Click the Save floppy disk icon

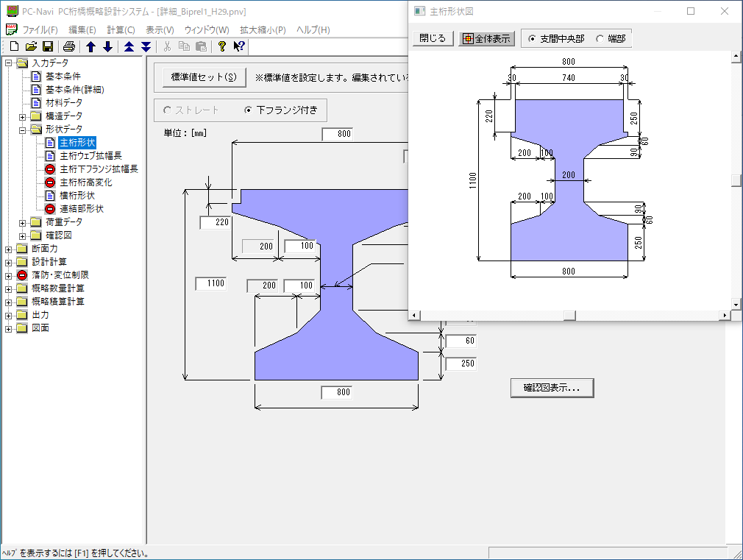(47, 47)
